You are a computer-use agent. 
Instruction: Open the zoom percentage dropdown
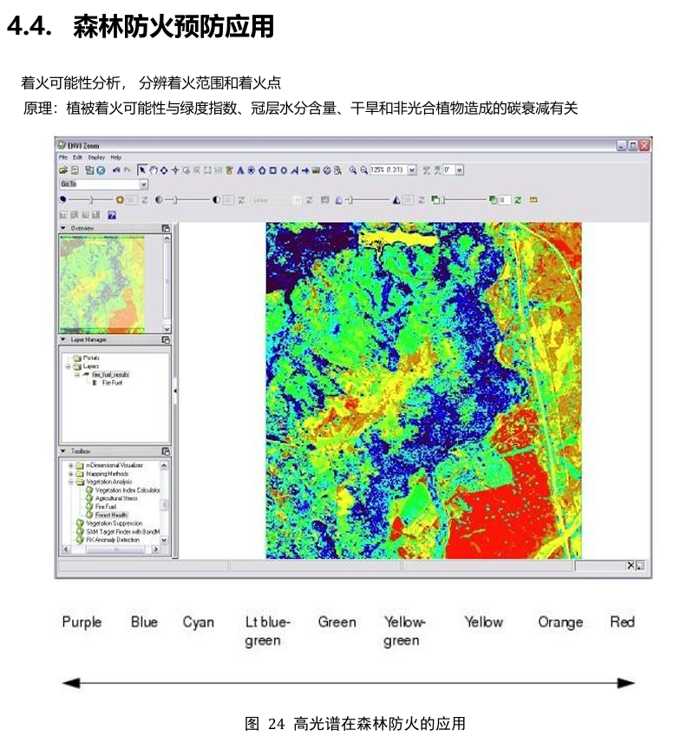412,171
